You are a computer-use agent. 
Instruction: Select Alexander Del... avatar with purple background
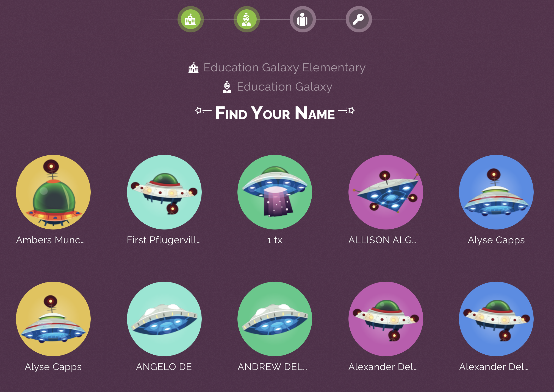click(386, 319)
